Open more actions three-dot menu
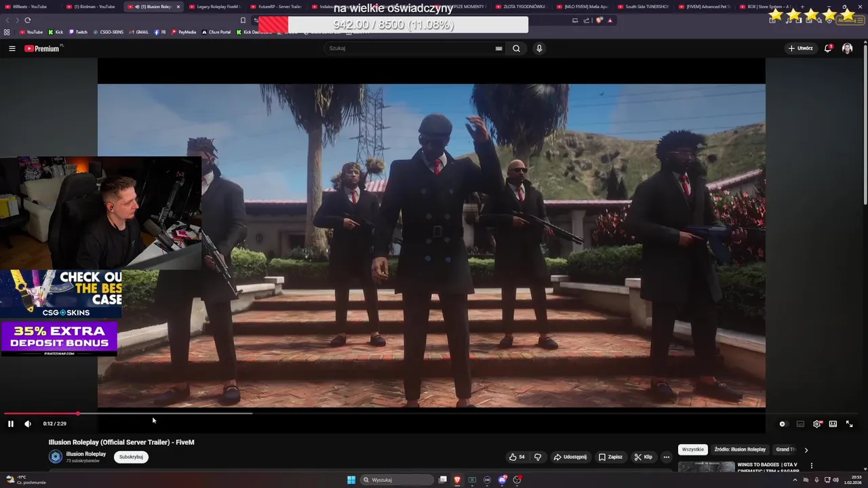The height and width of the screenshot is (488, 868). tap(666, 457)
